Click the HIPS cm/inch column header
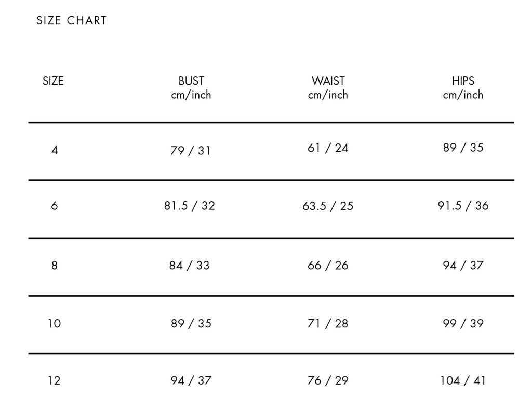Screen dimensions: 532x409 (463, 88)
